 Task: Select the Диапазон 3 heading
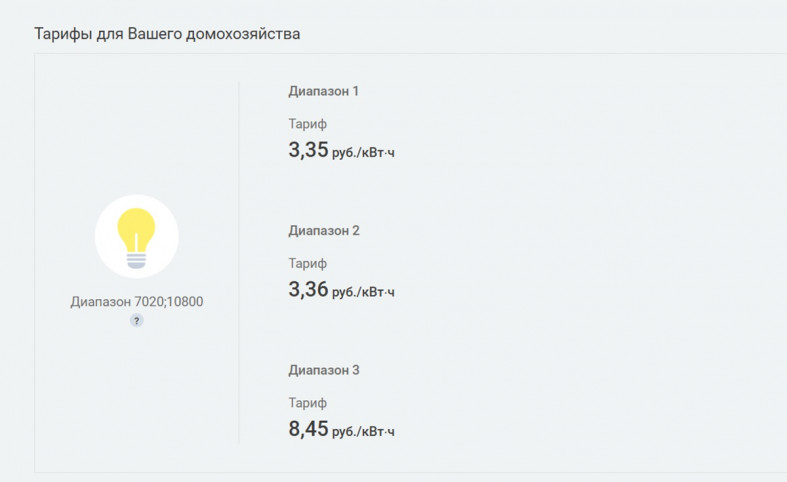pos(324,370)
